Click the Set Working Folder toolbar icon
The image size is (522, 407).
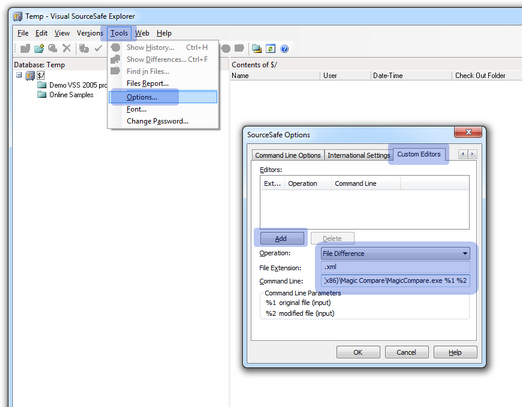256,49
